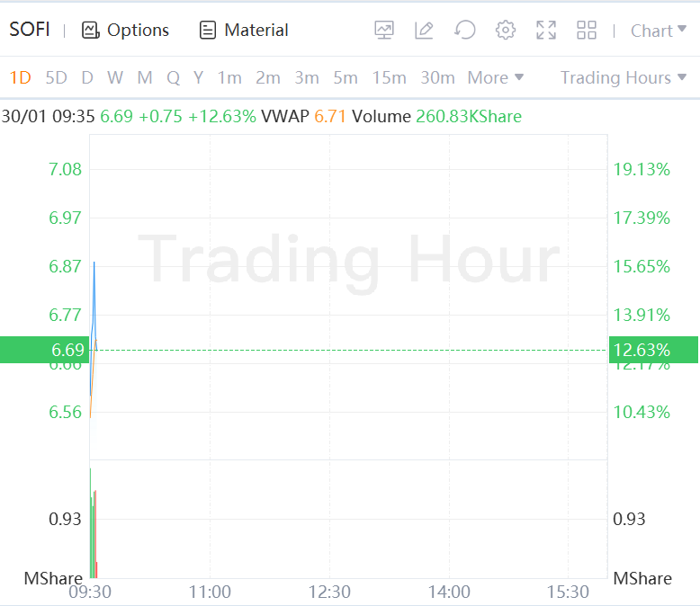Open chart settings gear
The image size is (700, 606).
click(x=506, y=31)
